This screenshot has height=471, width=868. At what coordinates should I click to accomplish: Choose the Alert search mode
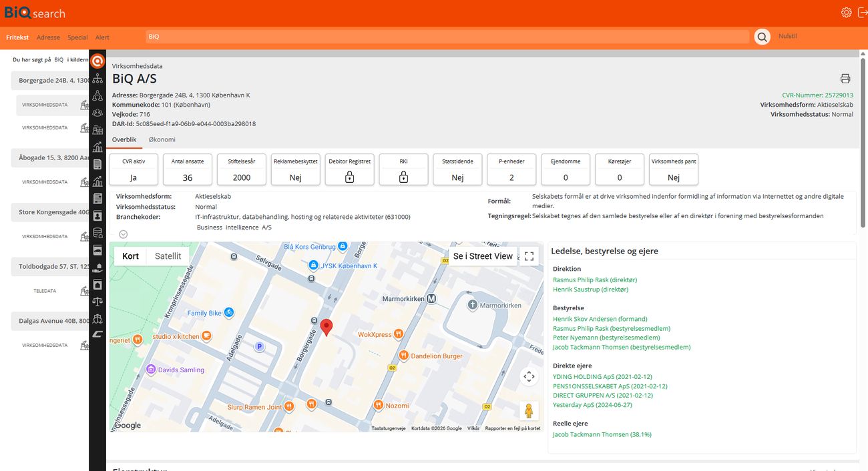(x=102, y=37)
